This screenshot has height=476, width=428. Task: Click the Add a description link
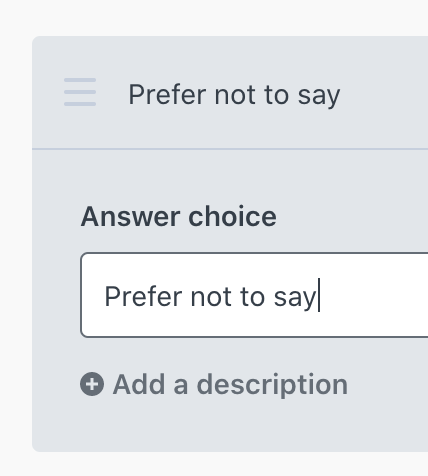(214, 384)
